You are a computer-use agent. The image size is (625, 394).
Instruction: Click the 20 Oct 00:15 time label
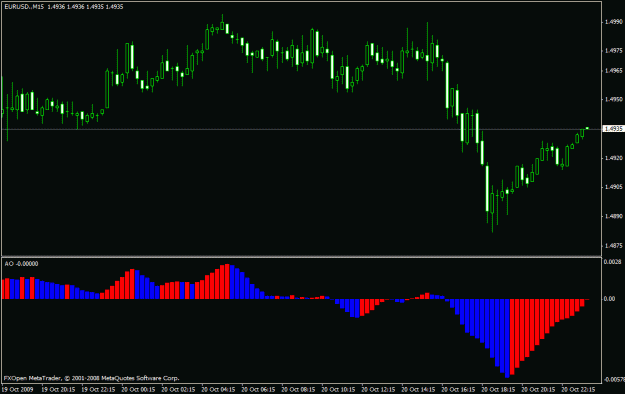(x=138, y=389)
